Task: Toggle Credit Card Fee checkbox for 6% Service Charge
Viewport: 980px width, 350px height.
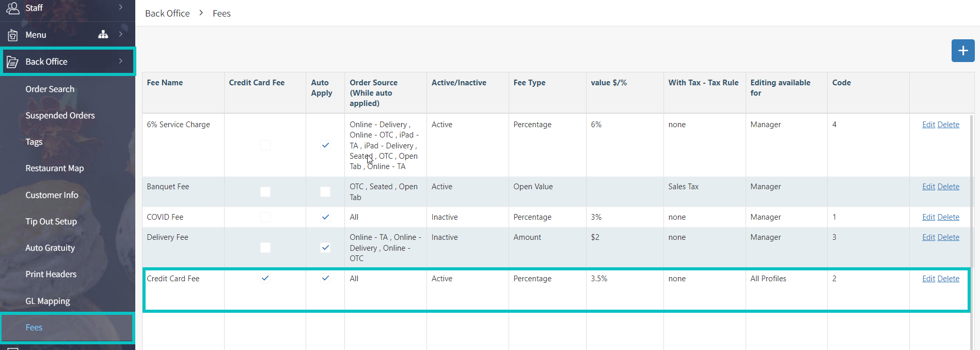Action: pyautogui.click(x=265, y=145)
